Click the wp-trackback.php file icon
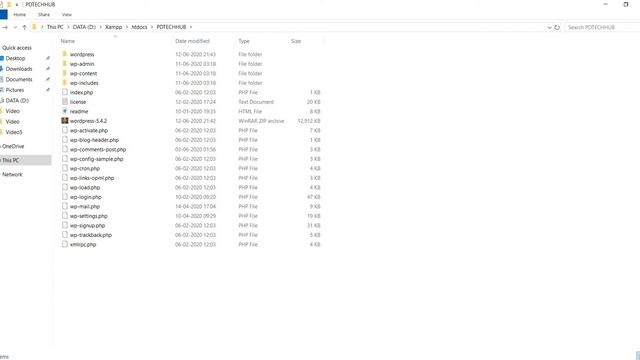 pos(64,235)
